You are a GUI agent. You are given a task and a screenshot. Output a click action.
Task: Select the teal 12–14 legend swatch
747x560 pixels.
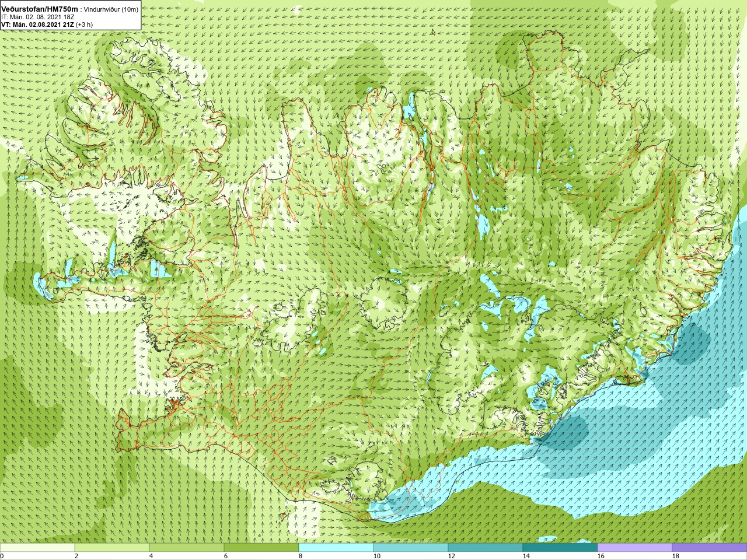tap(486, 548)
